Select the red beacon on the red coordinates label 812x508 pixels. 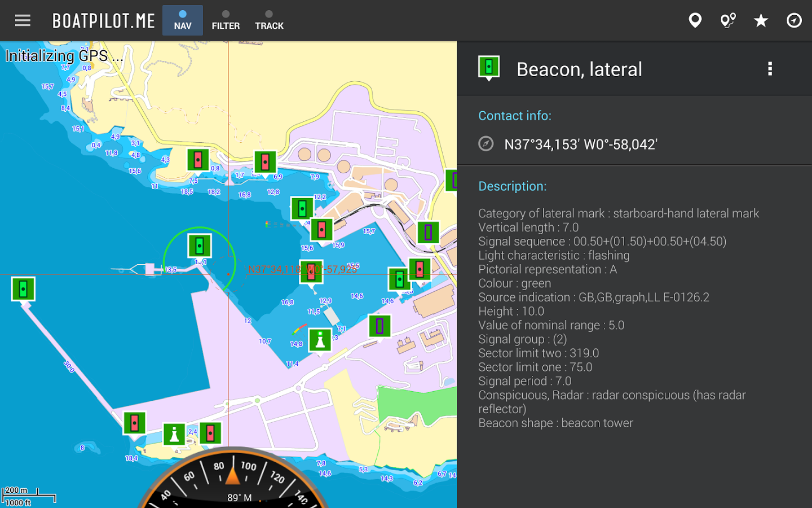click(311, 273)
